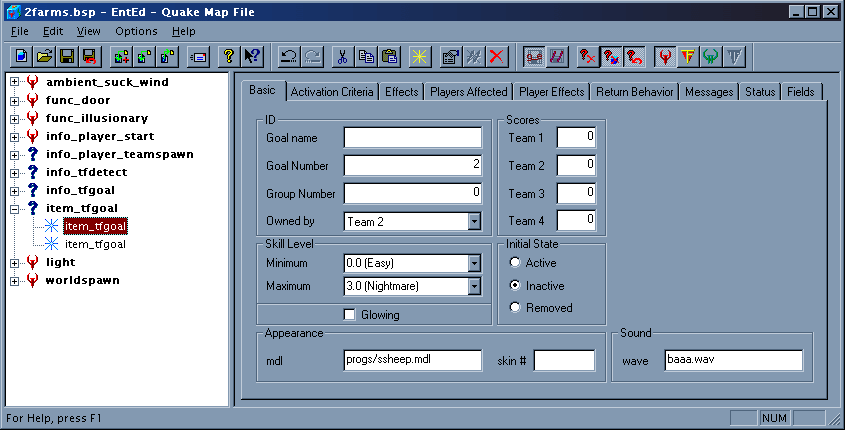Switch to the Fields tab
Screen dimensions: 845x430
(801, 92)
